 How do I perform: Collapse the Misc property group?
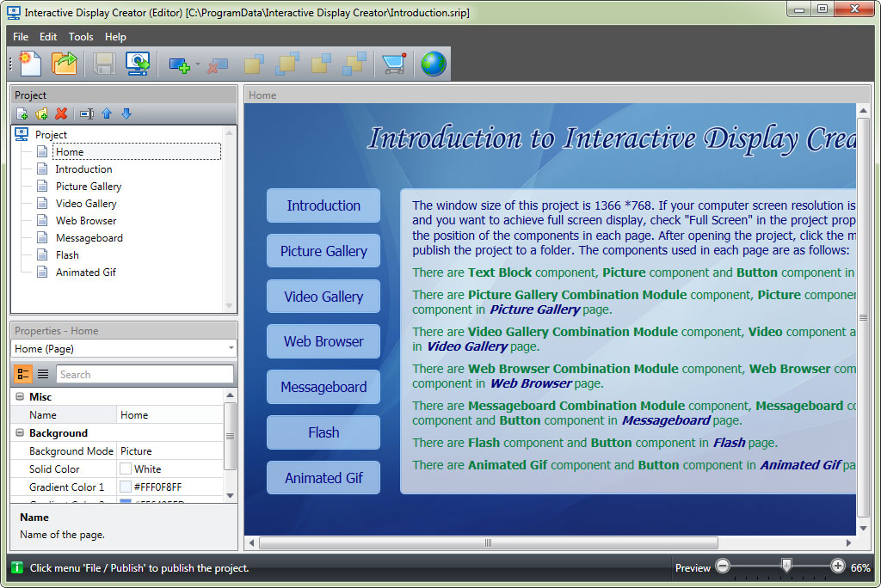(x=20, y=397)
